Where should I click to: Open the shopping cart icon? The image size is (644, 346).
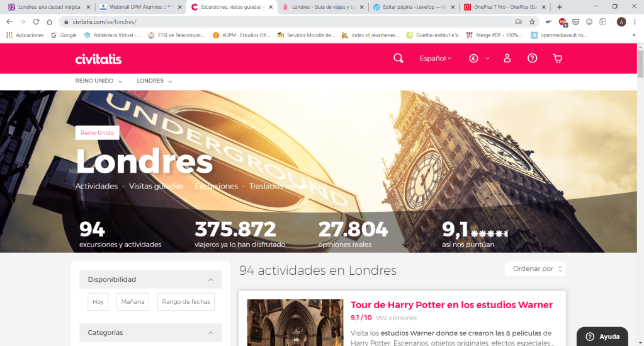pyautogui.click(x=557, y=58)
